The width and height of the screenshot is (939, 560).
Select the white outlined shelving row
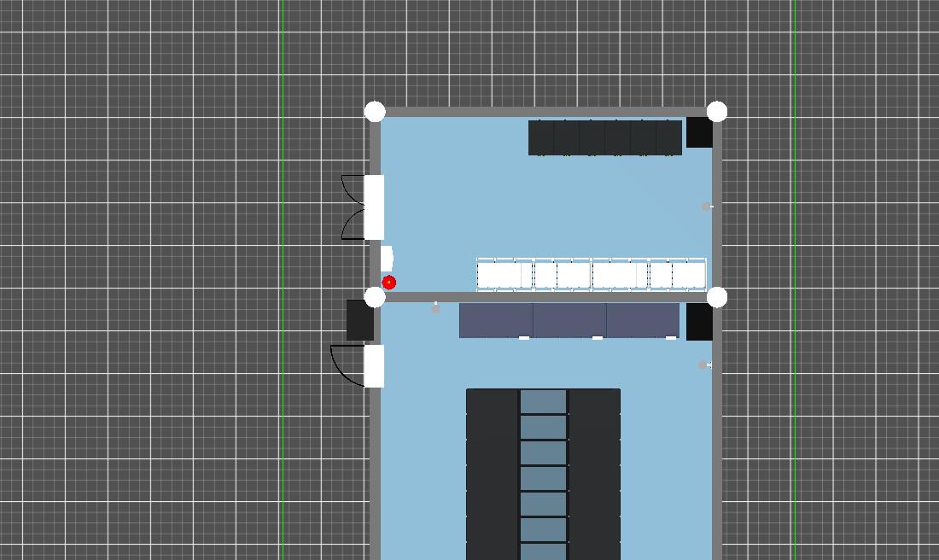[x=591, y=275]
